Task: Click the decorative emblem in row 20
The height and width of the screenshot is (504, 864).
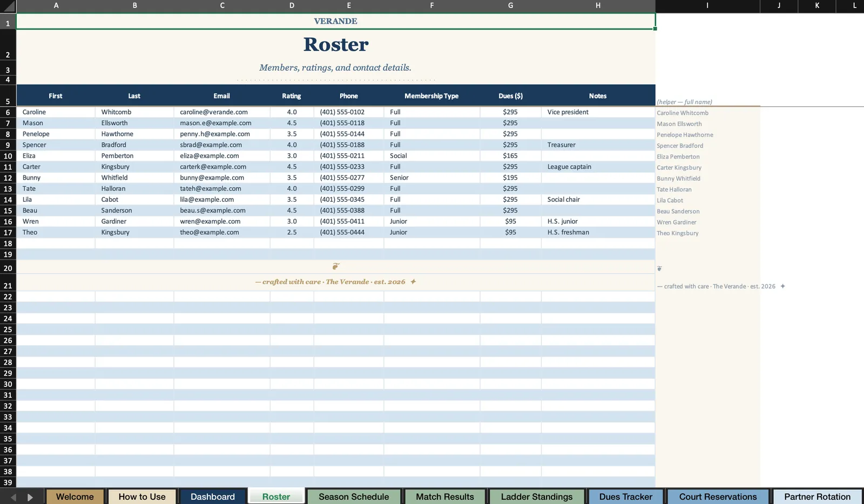Action: [335, 267]
